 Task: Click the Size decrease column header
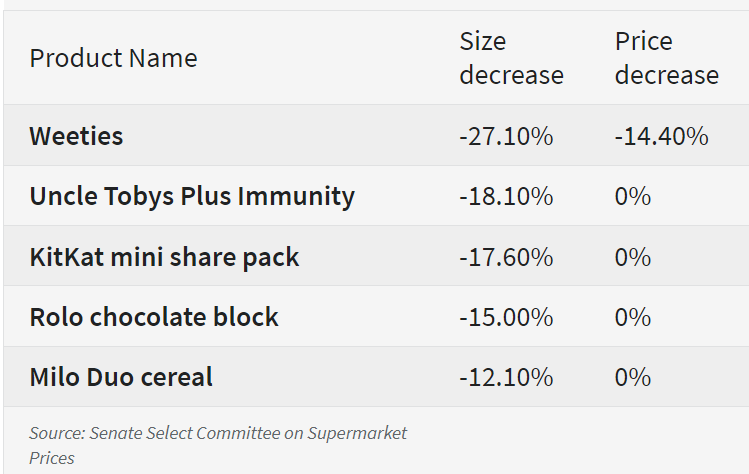(x=512, y=58)
